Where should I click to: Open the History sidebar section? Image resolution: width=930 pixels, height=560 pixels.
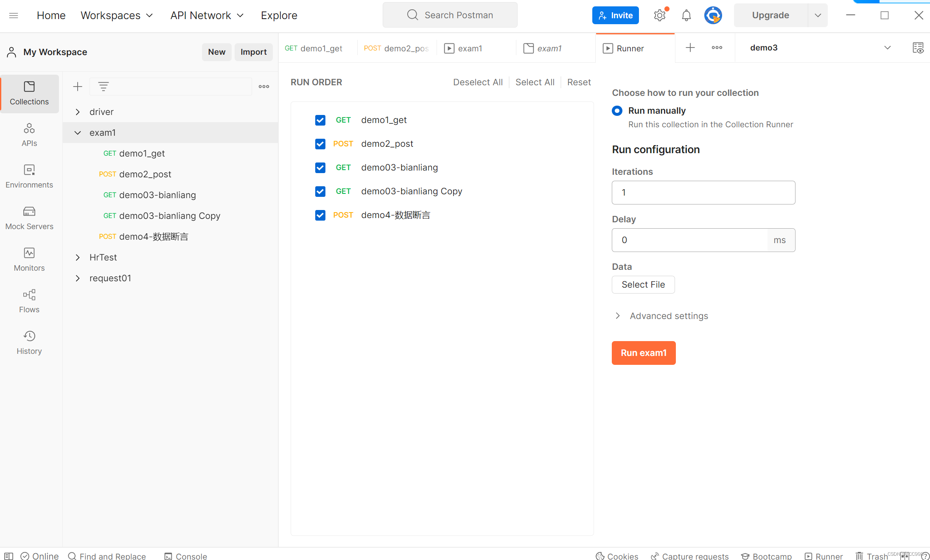(x=29, y=343)
